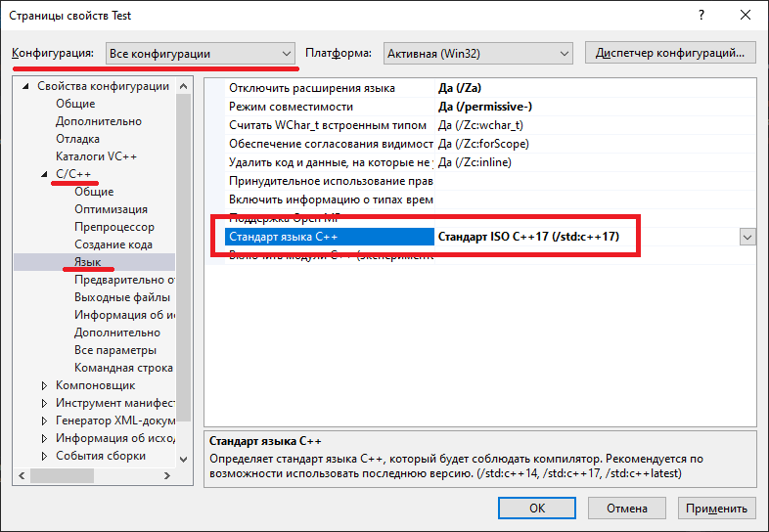Select the Язык tree item
The width and height of the screenshot is (769, 532).
(88, 262)
